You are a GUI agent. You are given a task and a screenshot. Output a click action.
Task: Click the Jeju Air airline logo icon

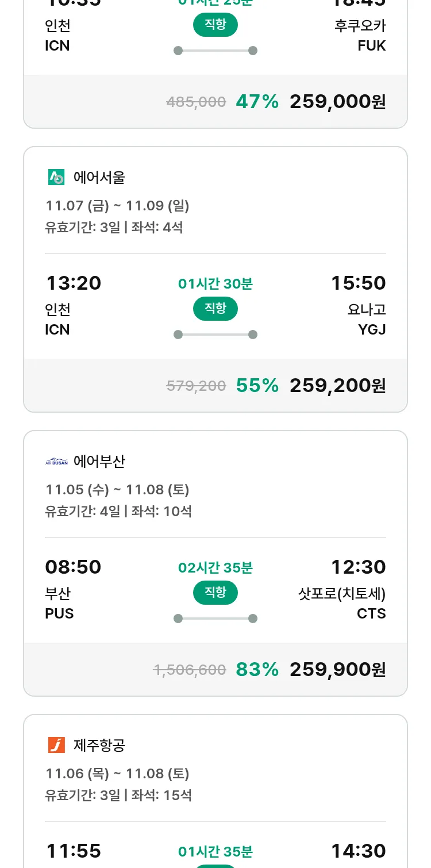pyautogui.click(x=56, y=746)
